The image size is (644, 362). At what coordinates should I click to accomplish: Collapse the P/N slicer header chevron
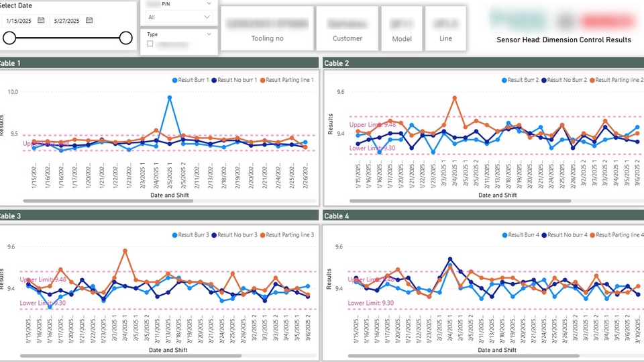(209, 3)
